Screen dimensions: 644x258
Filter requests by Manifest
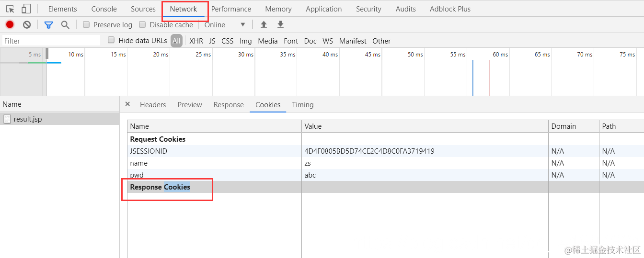[353, 41]
